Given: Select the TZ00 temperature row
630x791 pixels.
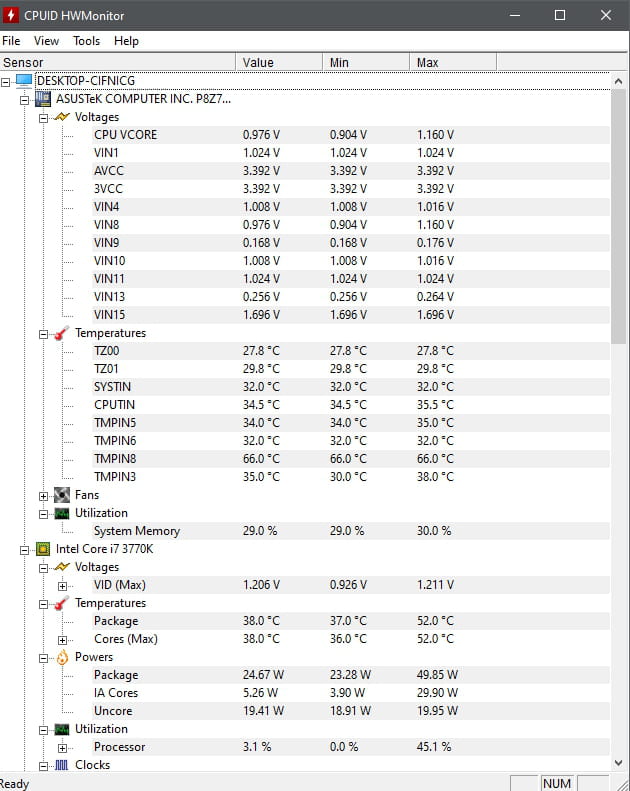Looking at the screenshot, I should (x=351, y=351).
